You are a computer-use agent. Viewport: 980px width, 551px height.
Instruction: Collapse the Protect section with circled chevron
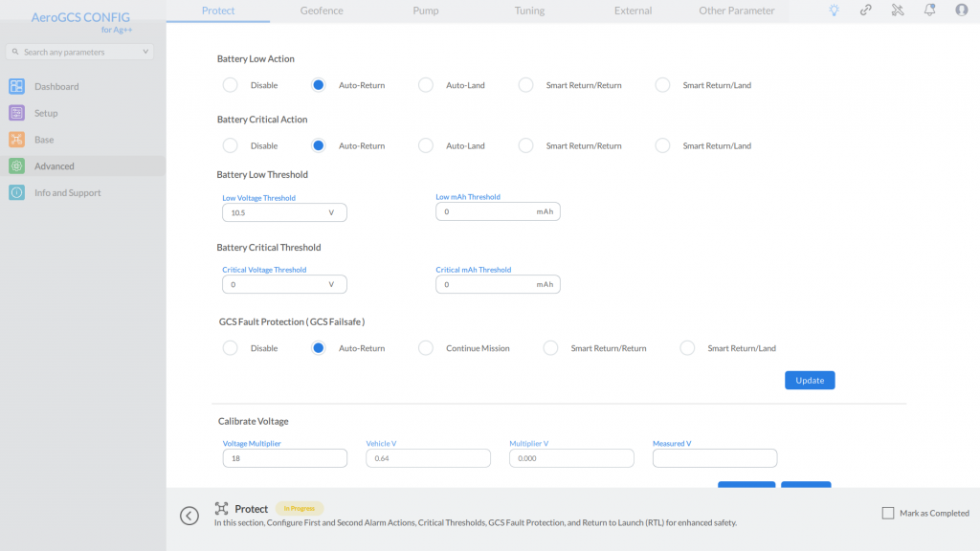[x=189, y=516]
